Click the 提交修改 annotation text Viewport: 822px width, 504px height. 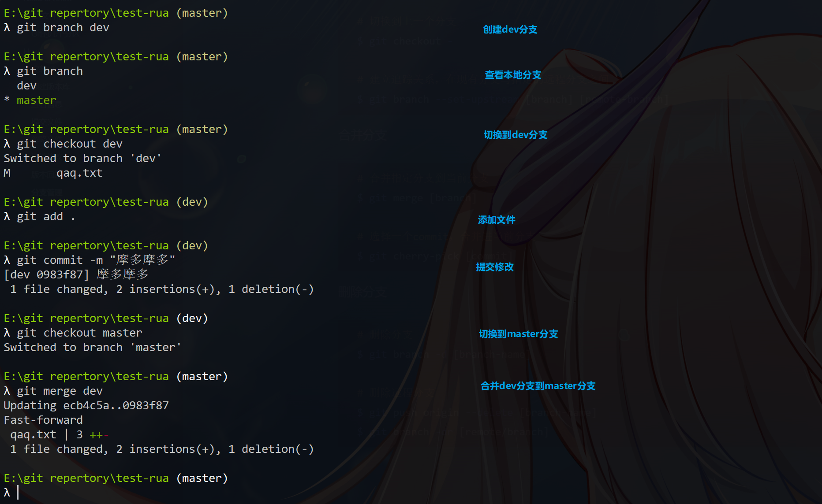495,267
